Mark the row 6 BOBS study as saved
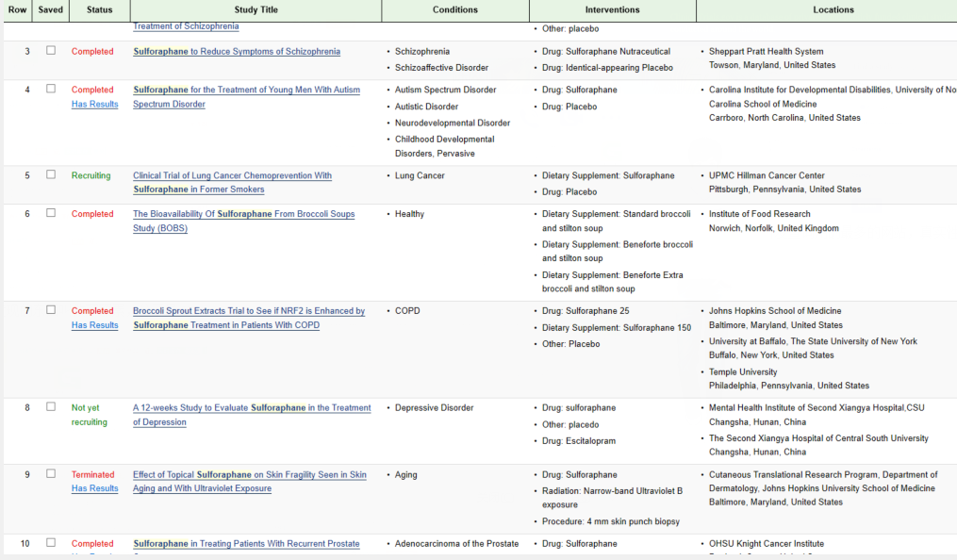Viewport: 957px width, 560px height. point(51,214)
